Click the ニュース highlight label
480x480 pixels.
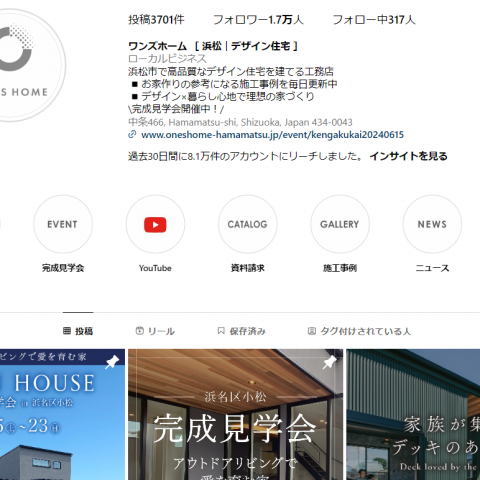432,268
